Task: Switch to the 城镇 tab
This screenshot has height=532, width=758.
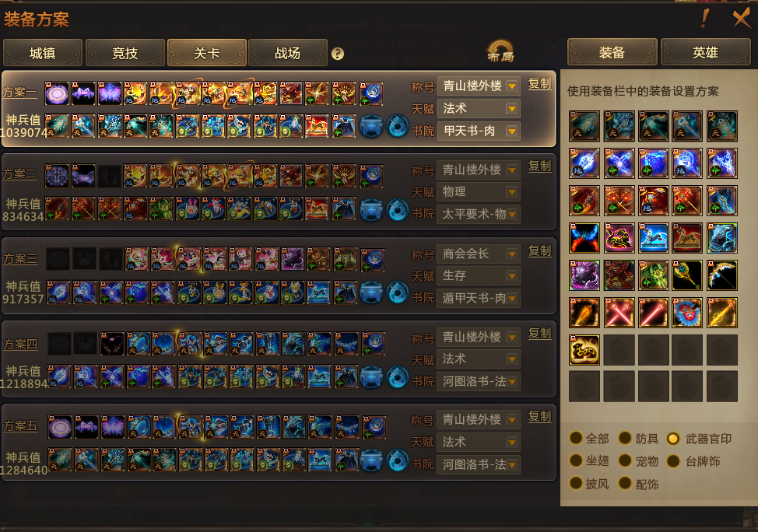Action: click(43, 53)
